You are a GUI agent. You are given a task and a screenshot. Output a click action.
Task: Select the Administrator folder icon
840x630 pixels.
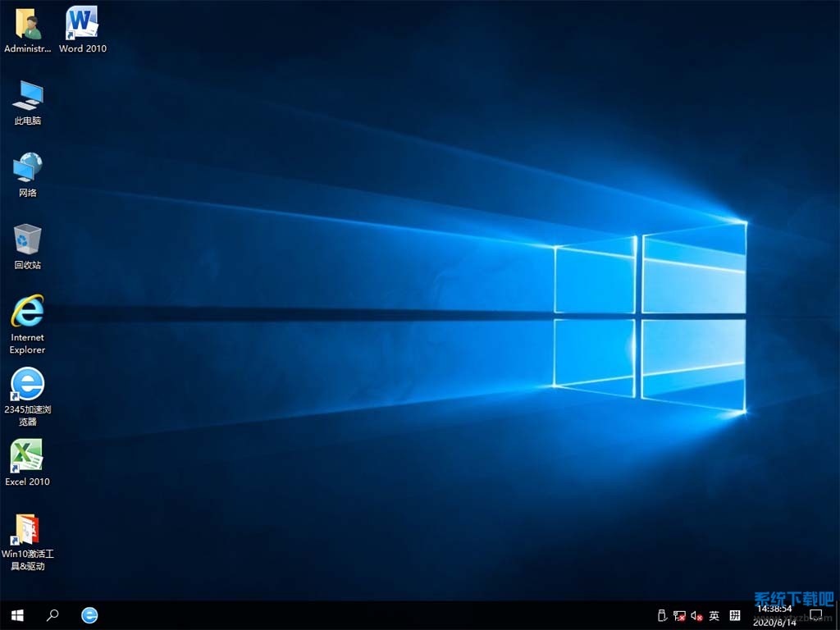pyautogui.click(x=27, y=25)
